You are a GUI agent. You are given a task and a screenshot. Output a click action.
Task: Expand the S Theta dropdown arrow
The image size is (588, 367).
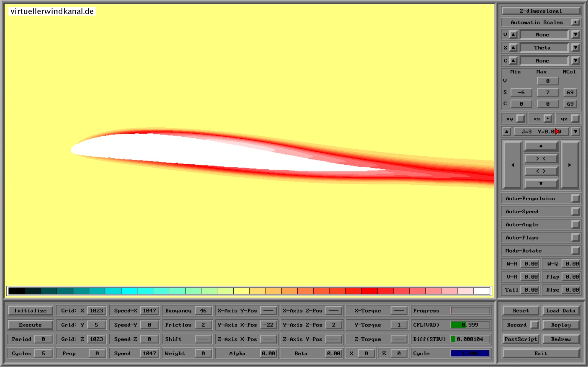coord(575,48)
